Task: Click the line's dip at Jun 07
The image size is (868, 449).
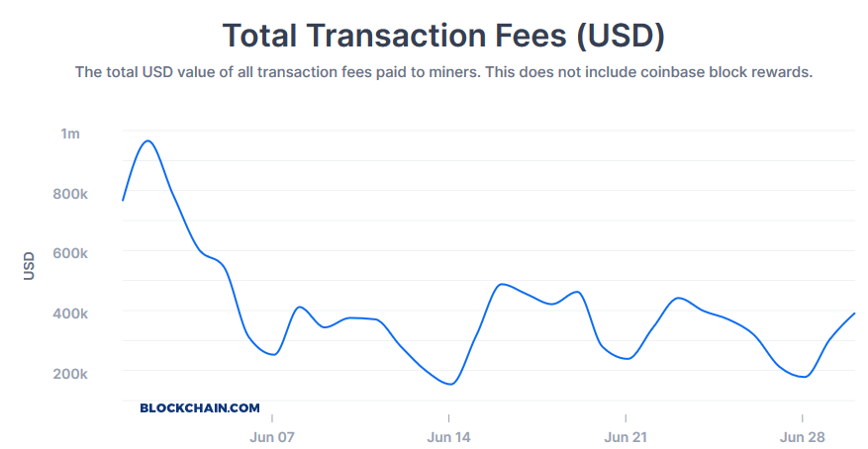Action: click(x=273, y=354)
